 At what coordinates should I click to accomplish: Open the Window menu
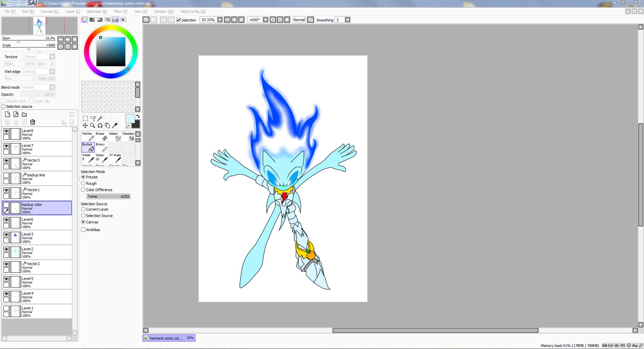(x=164, y=11)
